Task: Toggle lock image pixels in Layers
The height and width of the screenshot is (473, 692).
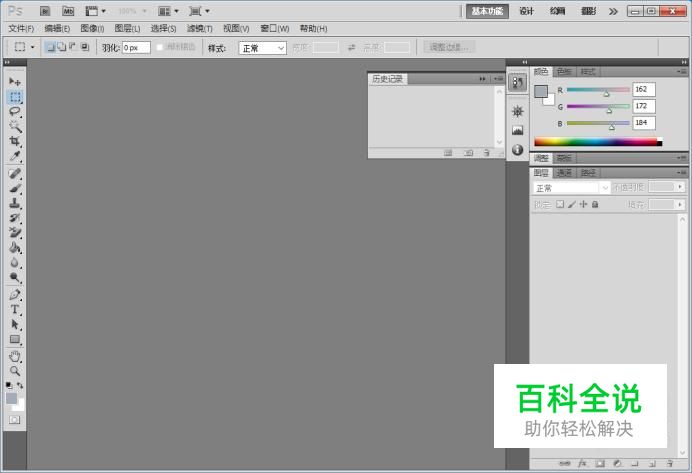Action: (572, 204)
